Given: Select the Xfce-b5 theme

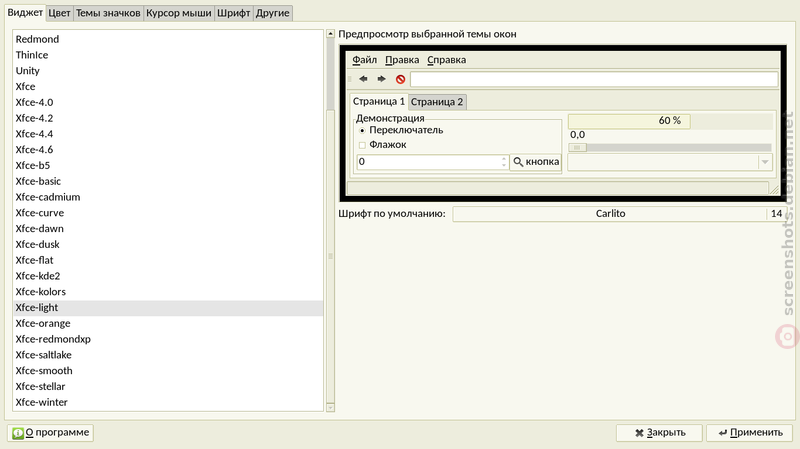Looking at the screenshot, I should (168, 166).
